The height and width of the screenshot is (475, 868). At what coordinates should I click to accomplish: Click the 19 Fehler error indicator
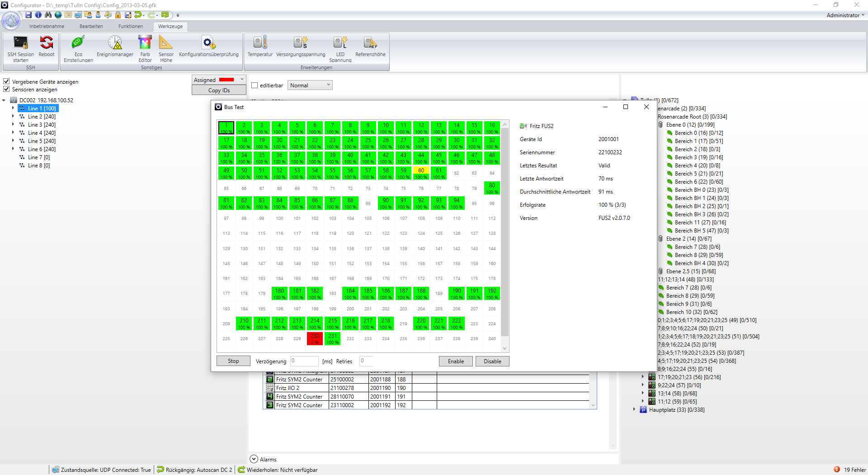(850, 470)
